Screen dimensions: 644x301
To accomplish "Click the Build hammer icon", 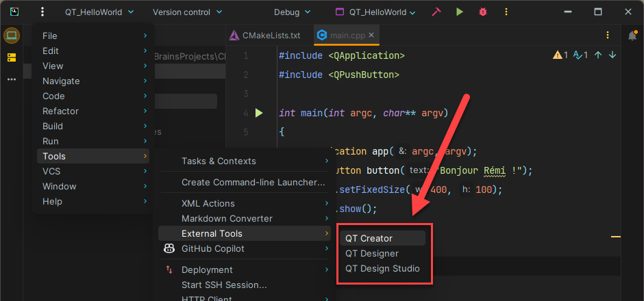I will coord(436,12).
